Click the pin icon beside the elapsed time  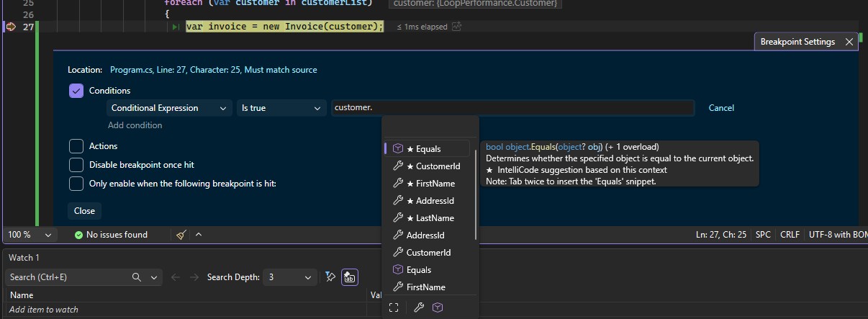point(456,27)
